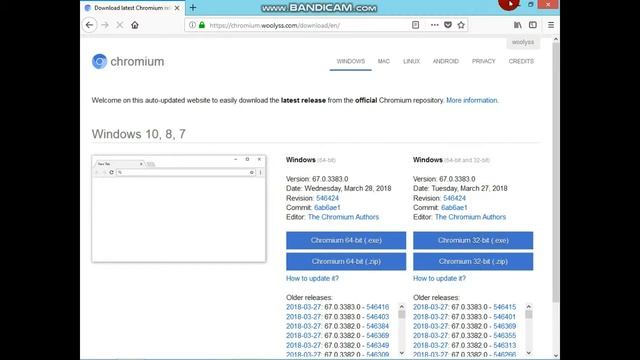Click the woolyss badge at top right
640x360 pixels.
[x=523, y=42]
